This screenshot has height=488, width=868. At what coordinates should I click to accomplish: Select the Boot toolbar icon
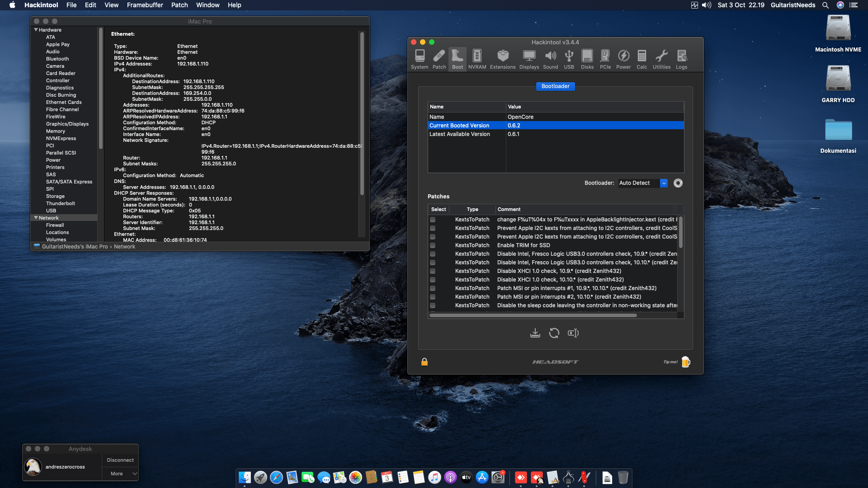click(458, 59)
